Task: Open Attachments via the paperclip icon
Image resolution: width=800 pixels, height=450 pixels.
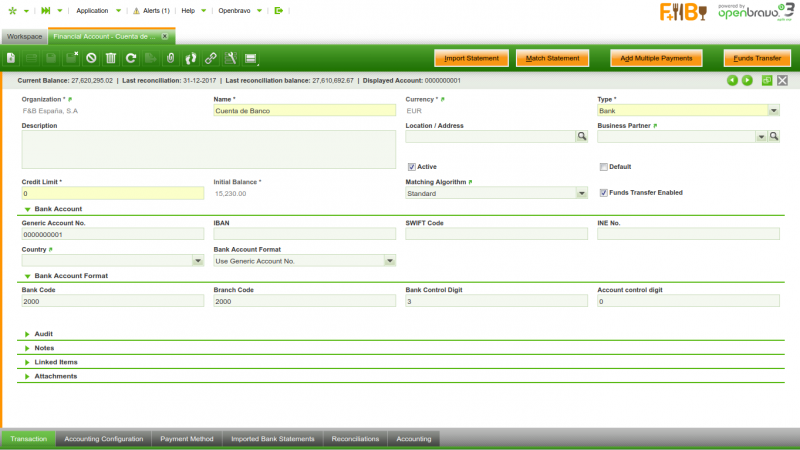Action: [171, 58]
